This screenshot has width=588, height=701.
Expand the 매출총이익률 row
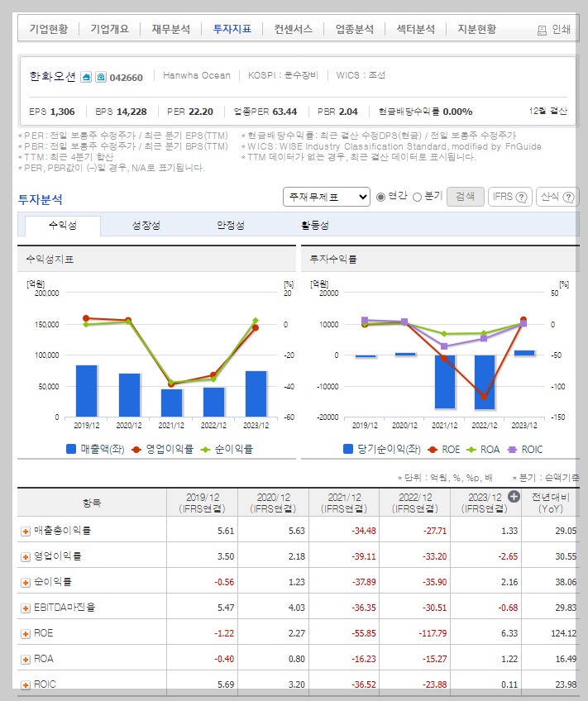click(26, 531)
